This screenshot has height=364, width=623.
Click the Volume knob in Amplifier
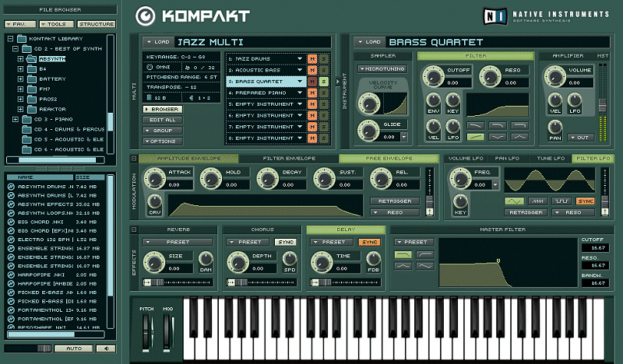[x=554, y=76]
